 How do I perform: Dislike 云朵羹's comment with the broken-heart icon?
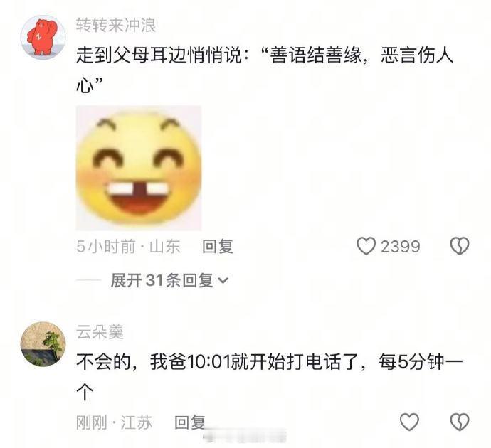coord(460,422)
